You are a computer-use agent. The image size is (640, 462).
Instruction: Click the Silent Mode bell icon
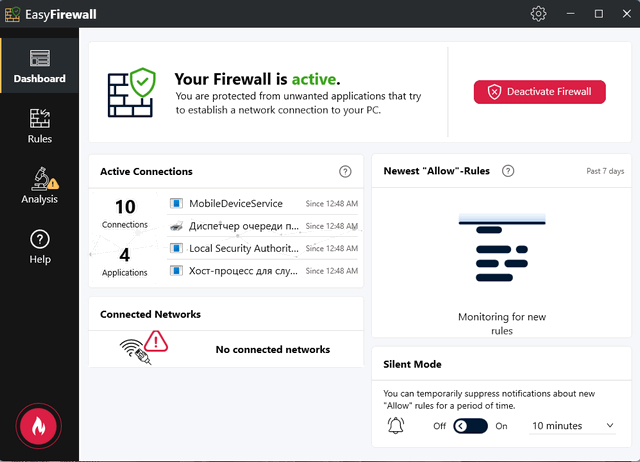click(x=396, y=426)
